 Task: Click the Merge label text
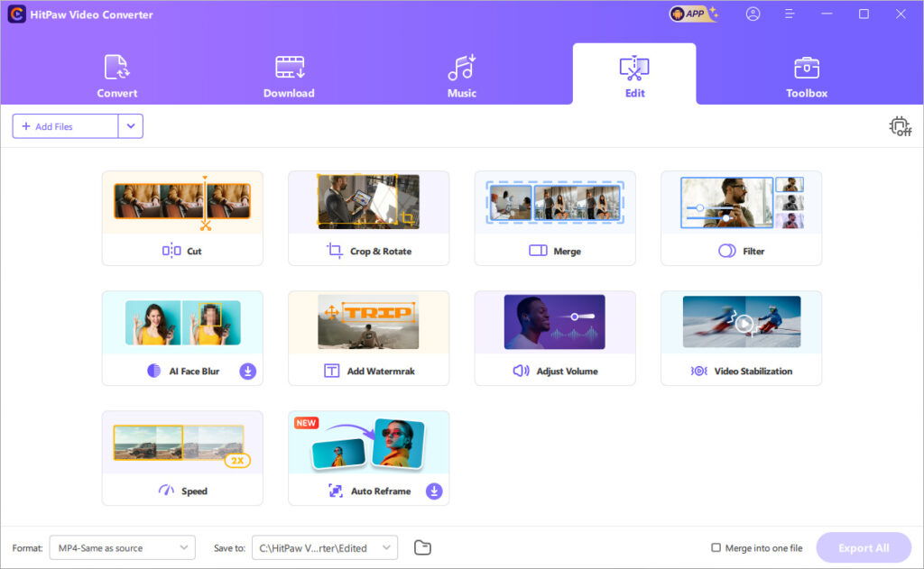[x=567, y=251]
